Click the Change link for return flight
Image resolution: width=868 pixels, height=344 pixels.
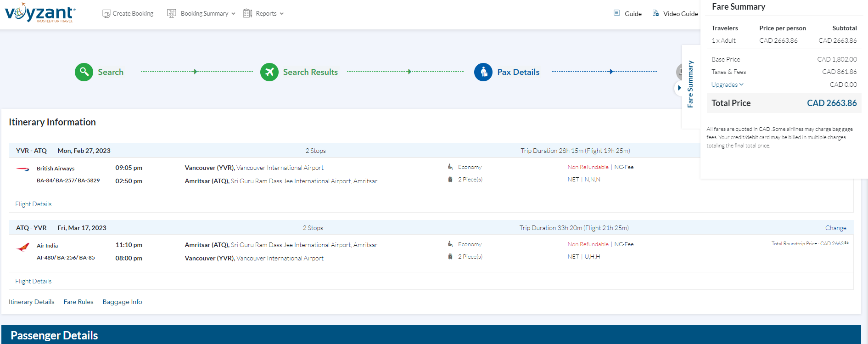click(835, 228)
